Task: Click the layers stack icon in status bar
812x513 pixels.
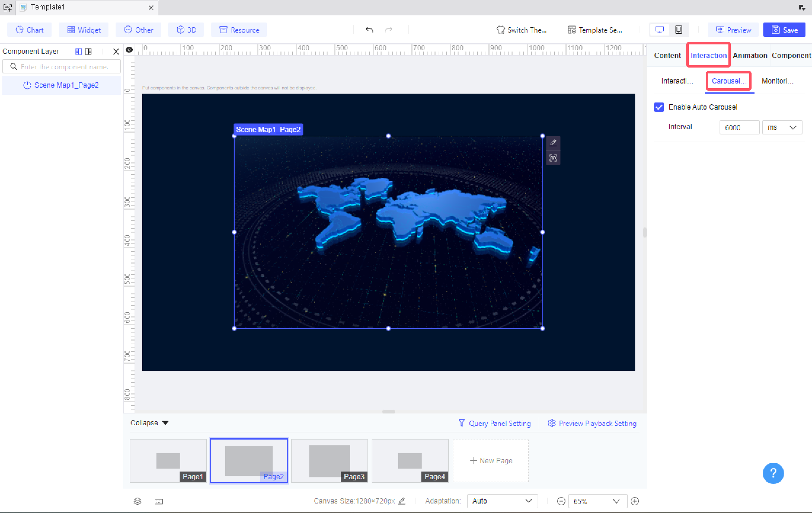Action: 138,501
